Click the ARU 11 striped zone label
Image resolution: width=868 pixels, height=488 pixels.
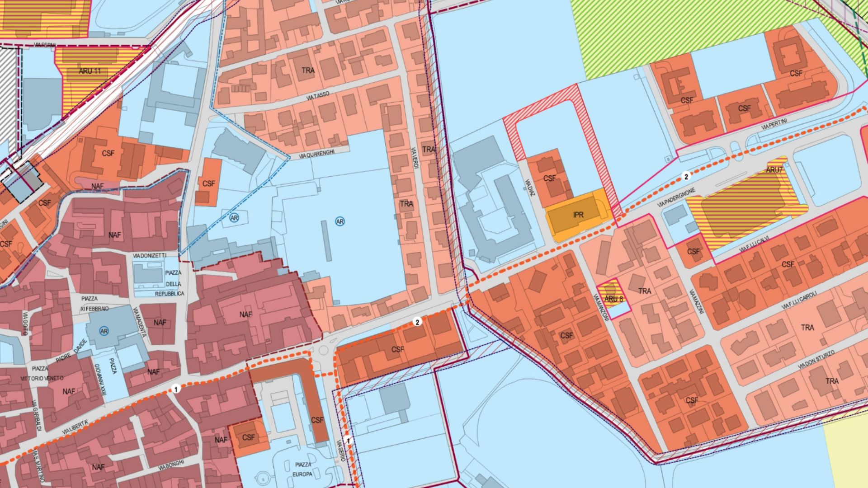point(90,71)
